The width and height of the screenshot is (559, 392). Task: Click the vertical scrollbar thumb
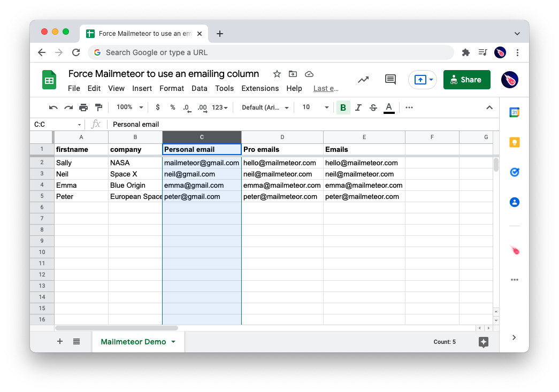tap(496, 165)
